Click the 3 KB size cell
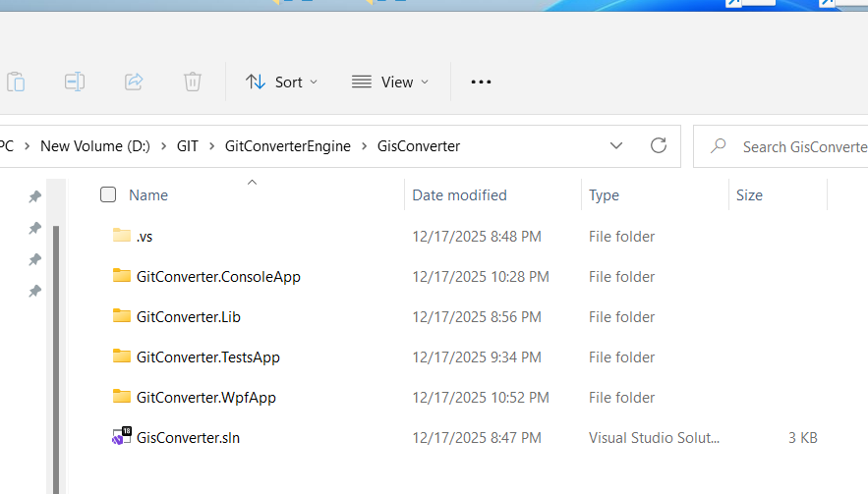 [x=803, y=438]
